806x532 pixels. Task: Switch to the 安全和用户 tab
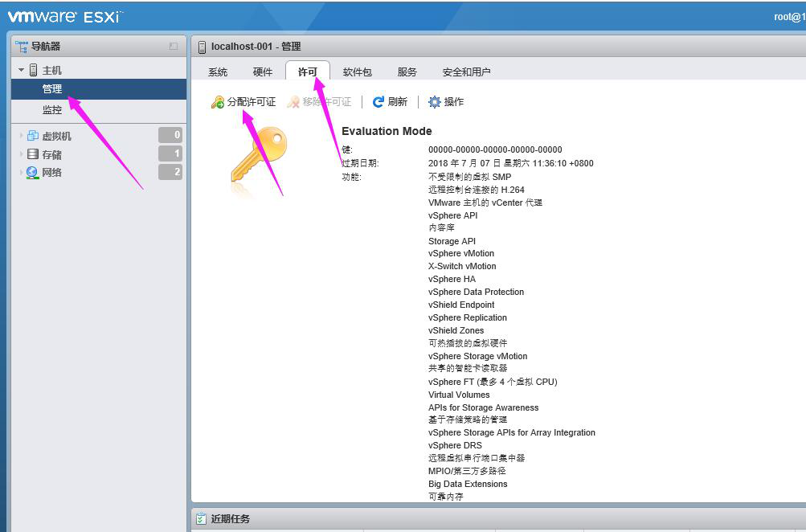(x=466, y=72)
